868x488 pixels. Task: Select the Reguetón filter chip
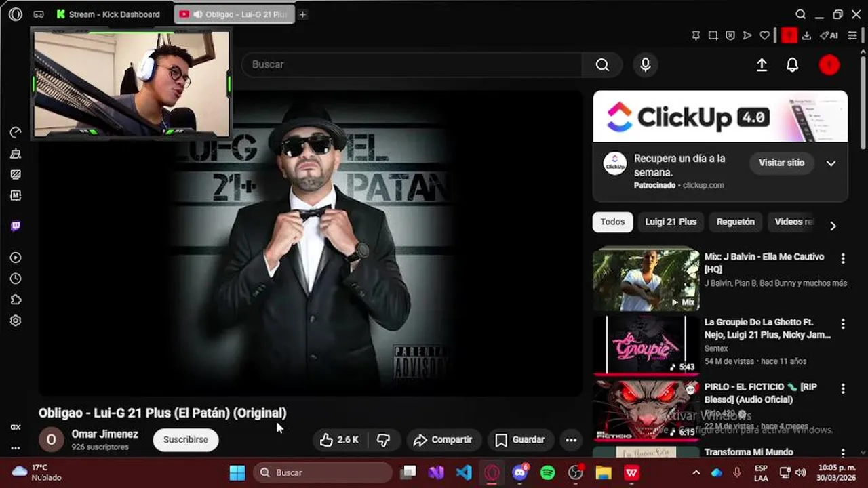click(x=736, y=222)
